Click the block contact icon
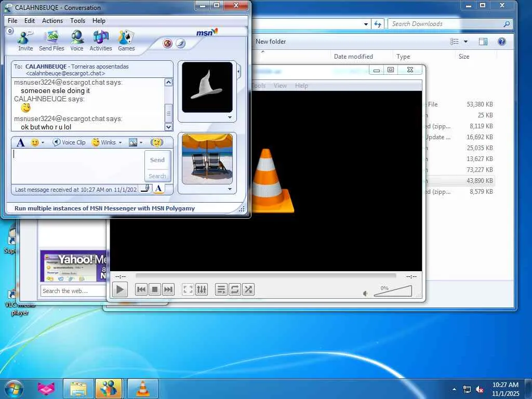Image resolution: width=532 pixels, height=399 pixels. [x=167, y=44]
